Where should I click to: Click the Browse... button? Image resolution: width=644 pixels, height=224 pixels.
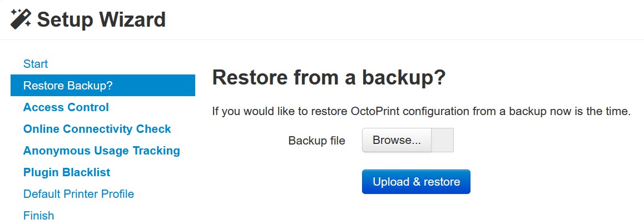click(397, 140)
